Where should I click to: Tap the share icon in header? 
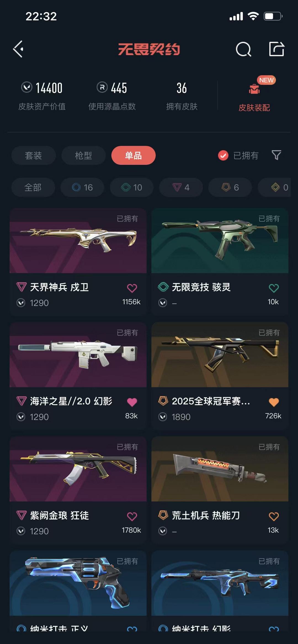[x=276, y=49]
